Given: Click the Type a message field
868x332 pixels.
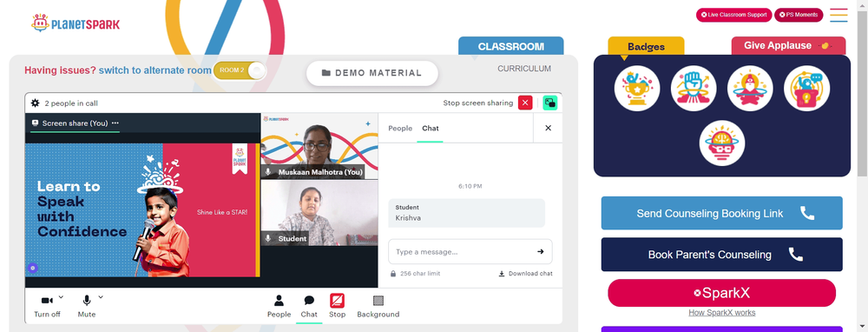Looking at the screenshot, I should [x=470, y=252].
